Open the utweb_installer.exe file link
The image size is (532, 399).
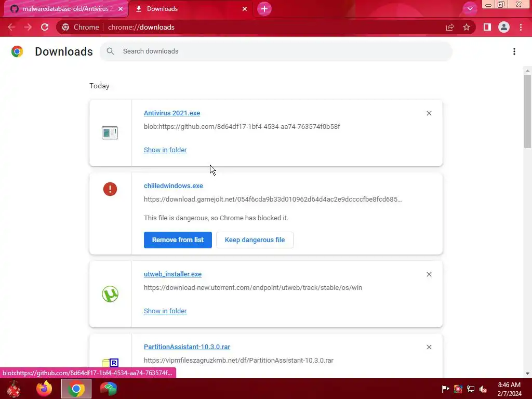point(172,274)
